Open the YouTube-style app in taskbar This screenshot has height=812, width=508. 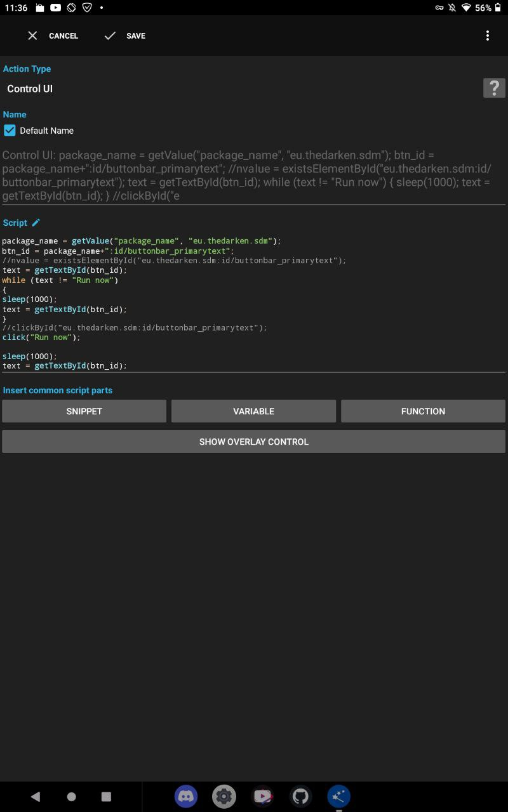pos(262,796)
